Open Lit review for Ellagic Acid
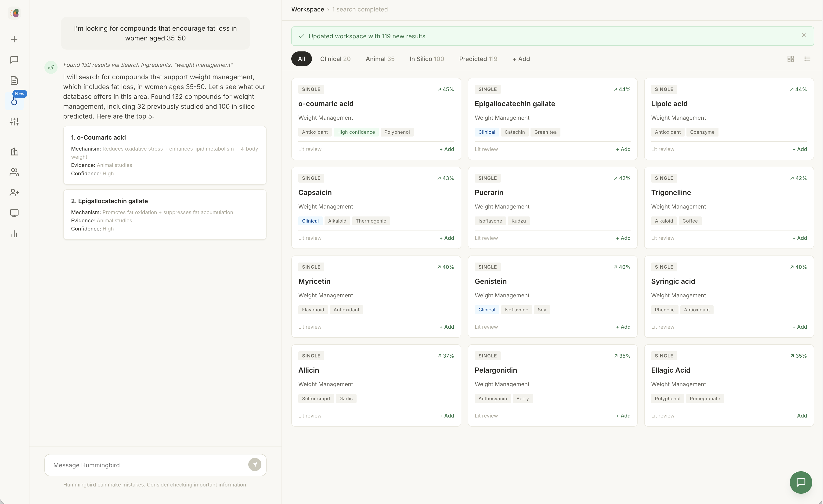This screenshot has width=823, height=504. tap(662, 416)
